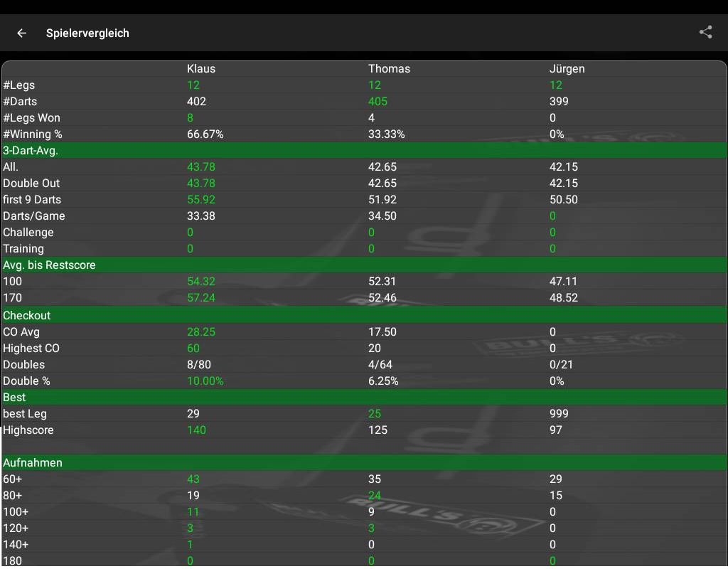Tap the 3-Dart-Avg. section header

pos(31,150)
